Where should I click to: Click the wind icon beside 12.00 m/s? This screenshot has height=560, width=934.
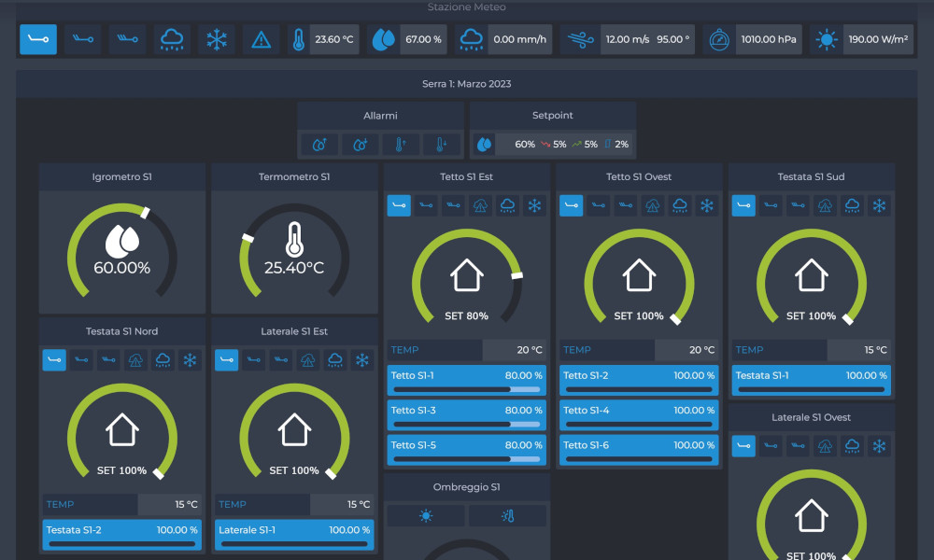[580, 39]
